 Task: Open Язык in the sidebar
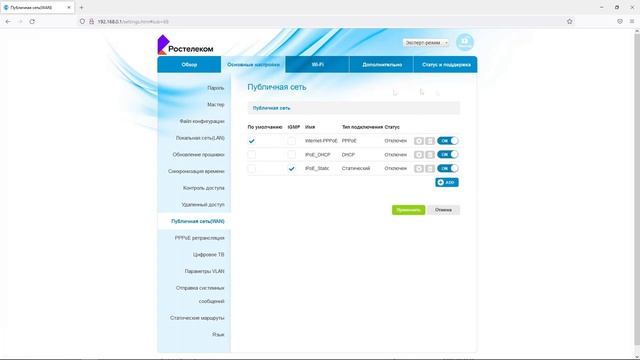click(x=218, y=335)
